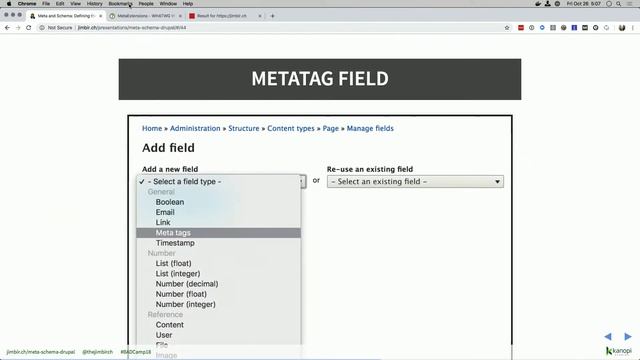
Task: Open the History menu
Action: 94,4
